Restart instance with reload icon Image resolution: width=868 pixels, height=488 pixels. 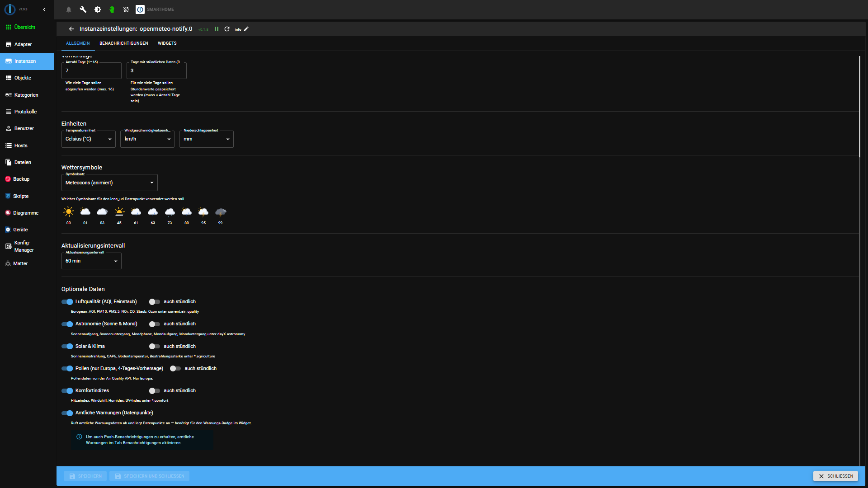pos(227,29)
